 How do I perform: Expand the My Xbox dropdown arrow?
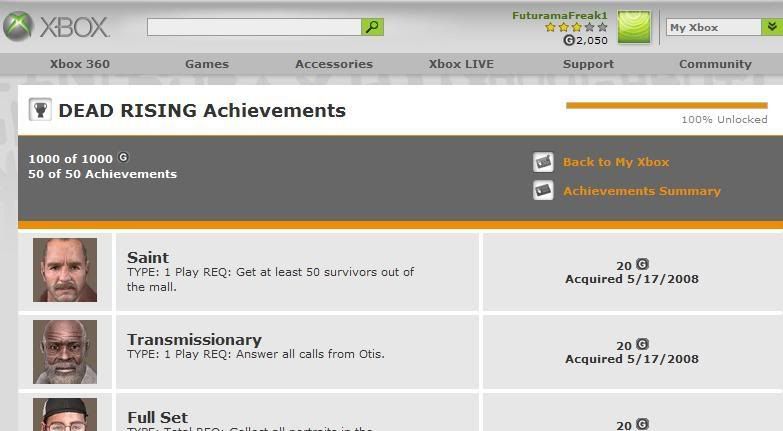[x=772, y=27]
